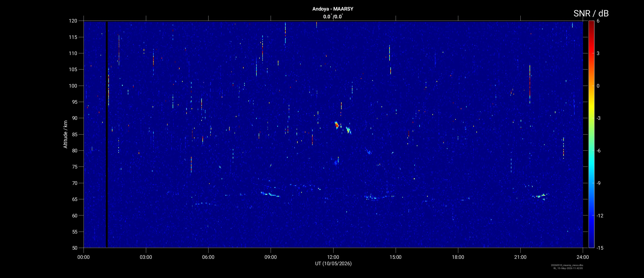Click the UT (10/05/2026) axis label
Screen dimensions: 644x278
tap(333, 264)
